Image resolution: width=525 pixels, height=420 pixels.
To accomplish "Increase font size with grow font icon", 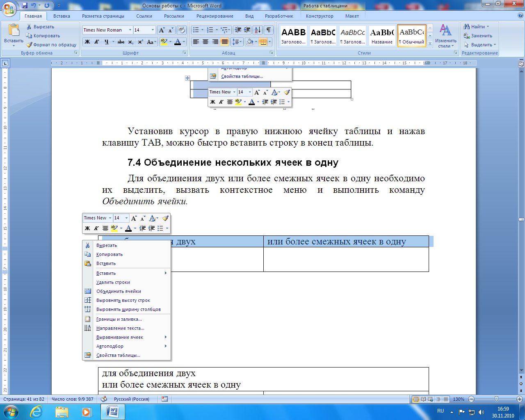I will [x=162, y=30].
